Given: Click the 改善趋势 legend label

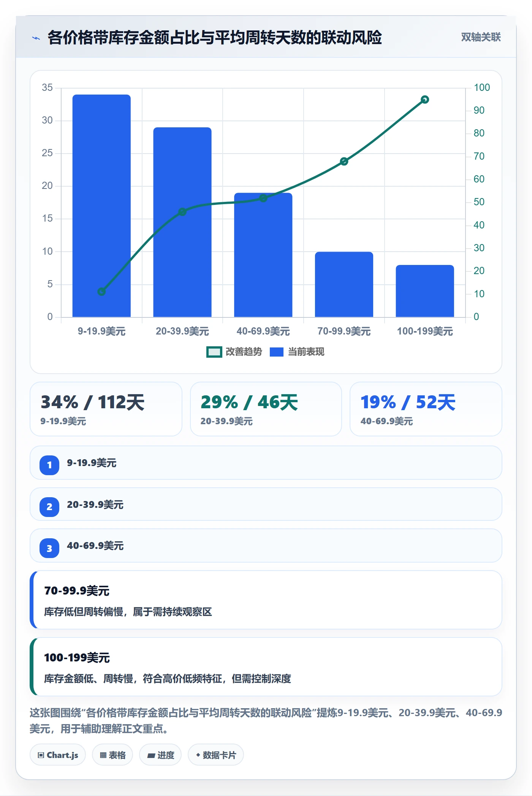Looking at the screenshot, I should tap(244, 352).
